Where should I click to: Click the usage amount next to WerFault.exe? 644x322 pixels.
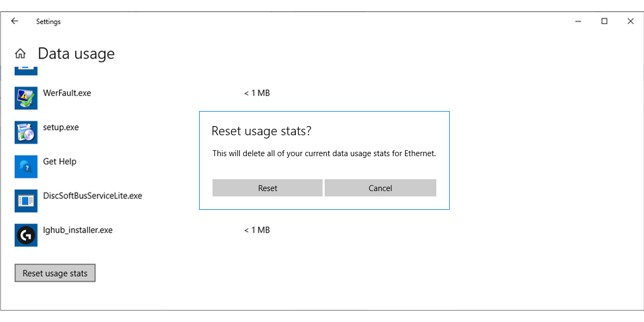tap(257, 93)
